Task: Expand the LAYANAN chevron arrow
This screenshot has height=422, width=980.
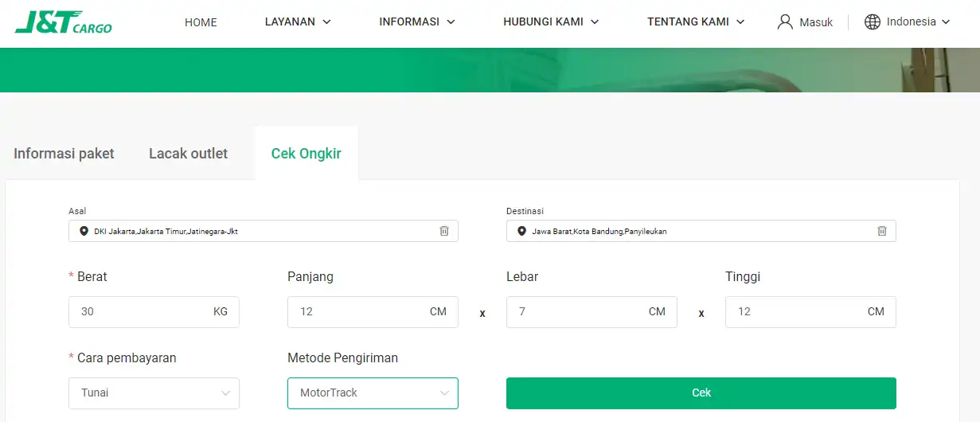Action: (x=326, y=22)
